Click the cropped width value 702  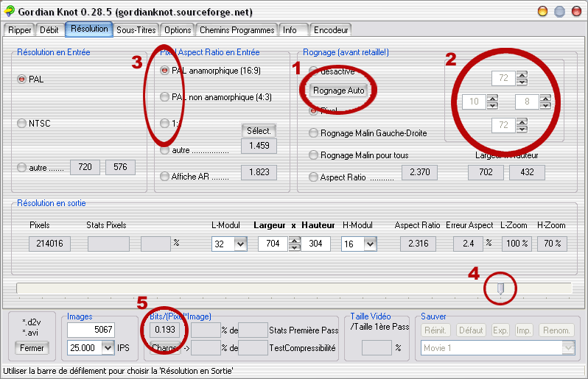[x=486, y=172]
